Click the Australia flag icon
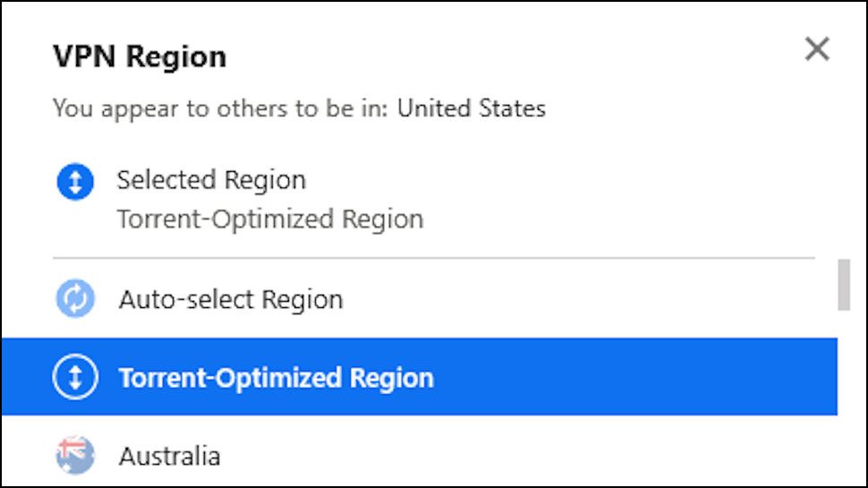 [x=76, y=456]
